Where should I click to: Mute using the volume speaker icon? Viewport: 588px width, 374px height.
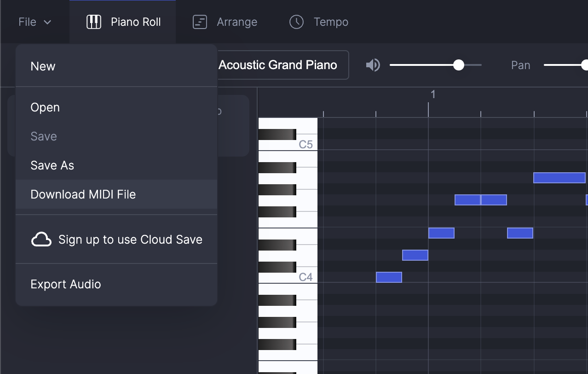coord(373,65)
